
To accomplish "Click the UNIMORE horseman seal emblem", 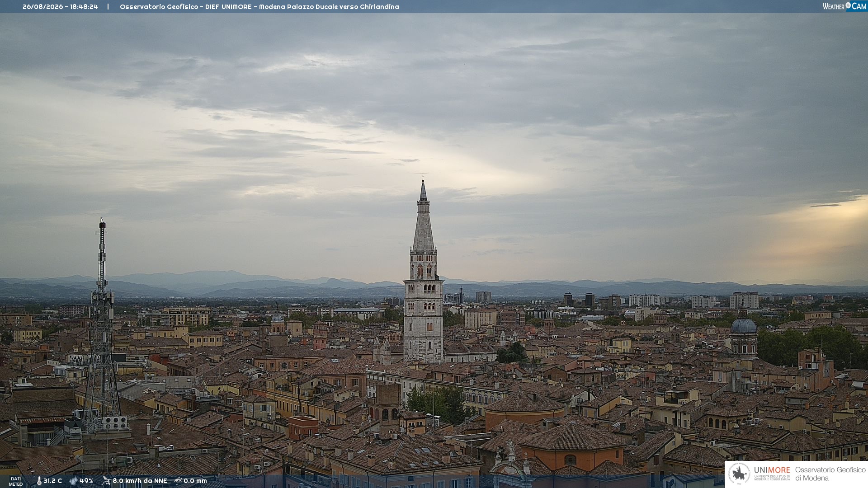I will pyautogui.click(x=739, y=474).
